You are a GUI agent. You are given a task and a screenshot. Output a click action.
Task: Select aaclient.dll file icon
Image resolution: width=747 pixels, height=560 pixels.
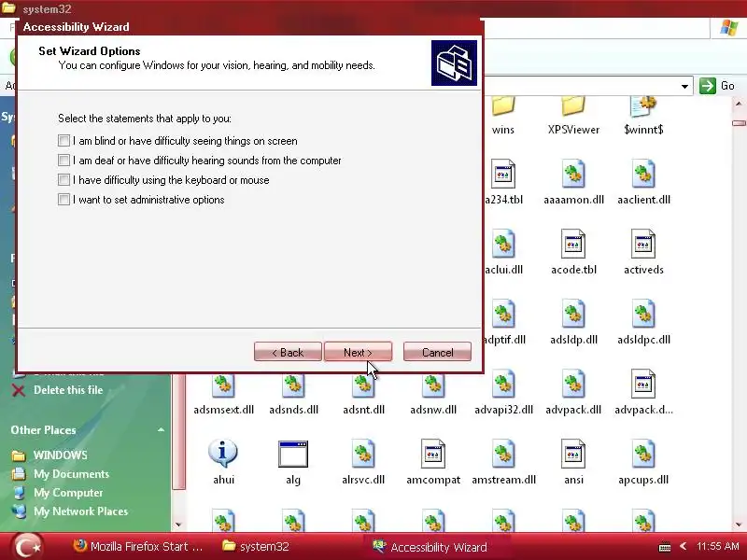[643, 174]
